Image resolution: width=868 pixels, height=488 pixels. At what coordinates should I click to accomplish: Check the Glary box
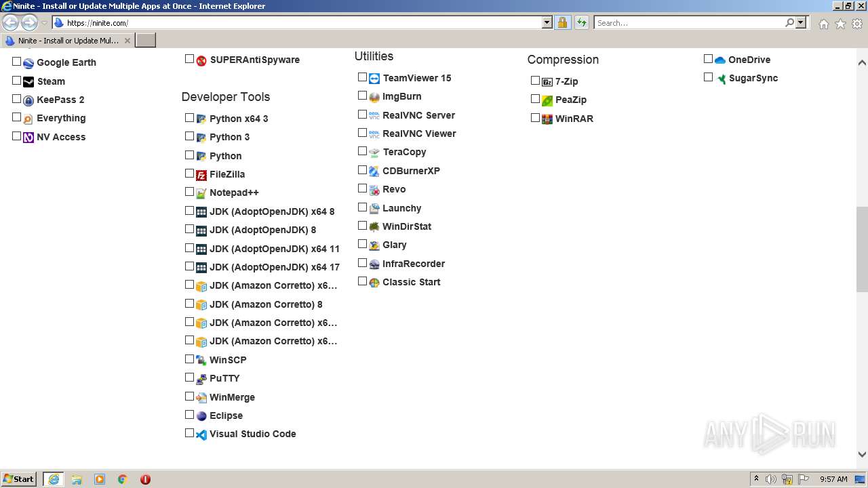click(x=363, y=244)
